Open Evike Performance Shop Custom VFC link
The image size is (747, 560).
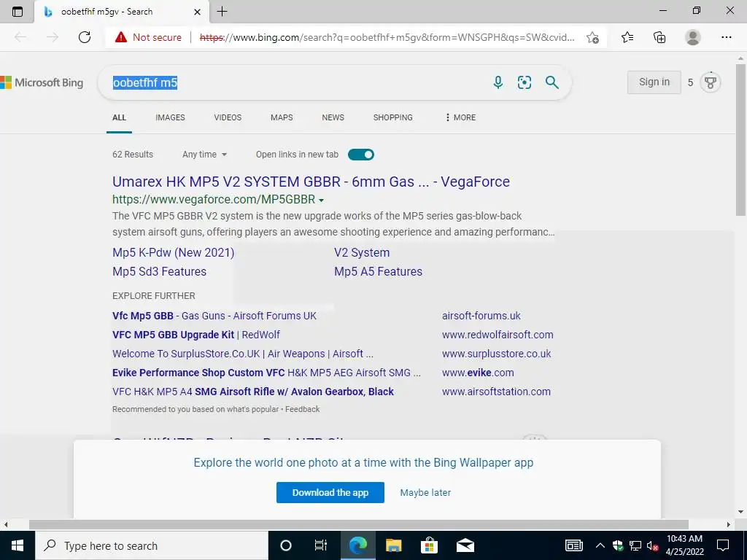tap(267, 373)
